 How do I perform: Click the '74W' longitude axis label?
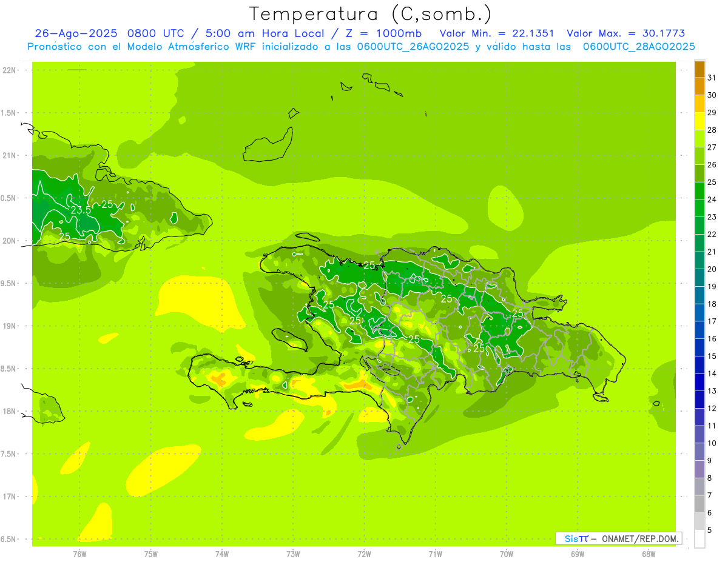(x=221, y=554)
